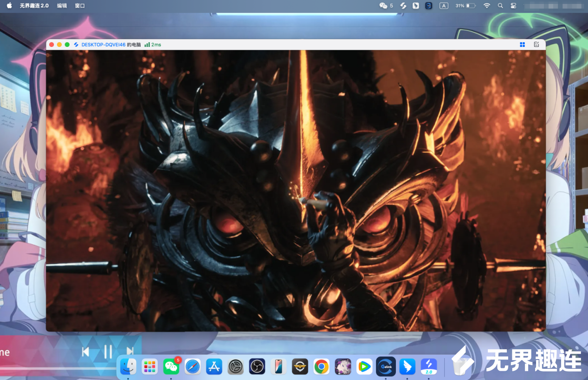The height and width of the screenshot is (380, 588).
Task: Open the Apple menu
Action: coord(9,6)
